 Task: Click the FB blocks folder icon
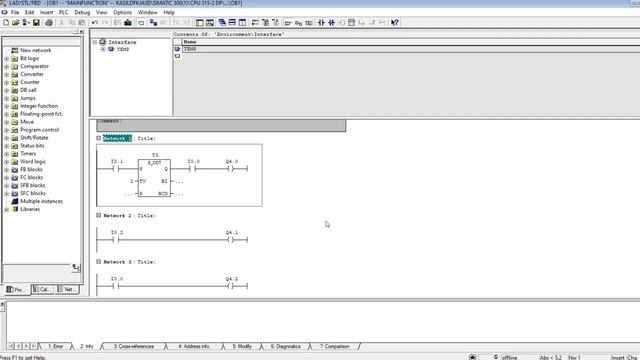(15, 169)
